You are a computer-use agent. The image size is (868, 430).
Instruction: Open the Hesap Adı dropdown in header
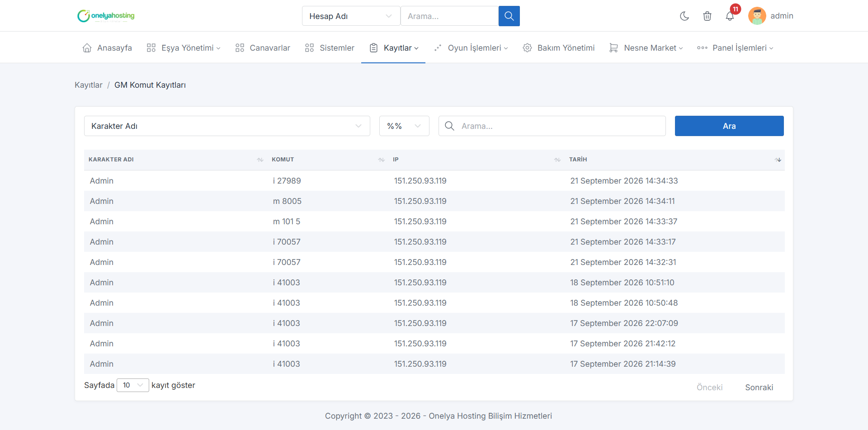(351, 16)
